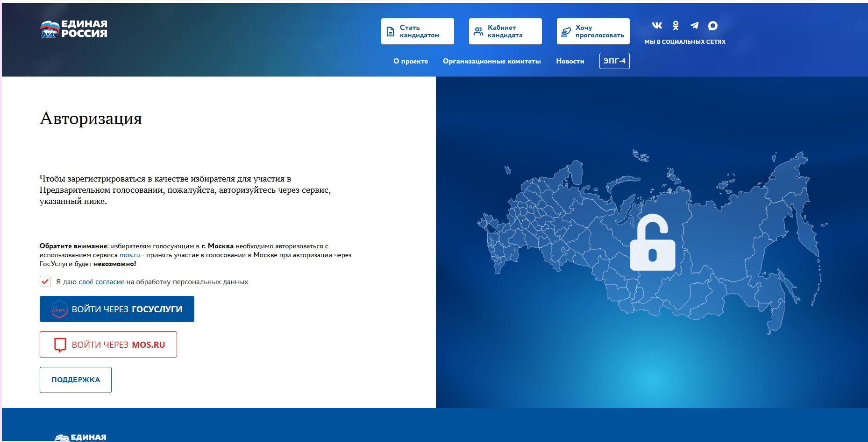The image size is (868, 442).
Task: Click the people icon in Кабинет кандидата
Action: click(478, 32)
